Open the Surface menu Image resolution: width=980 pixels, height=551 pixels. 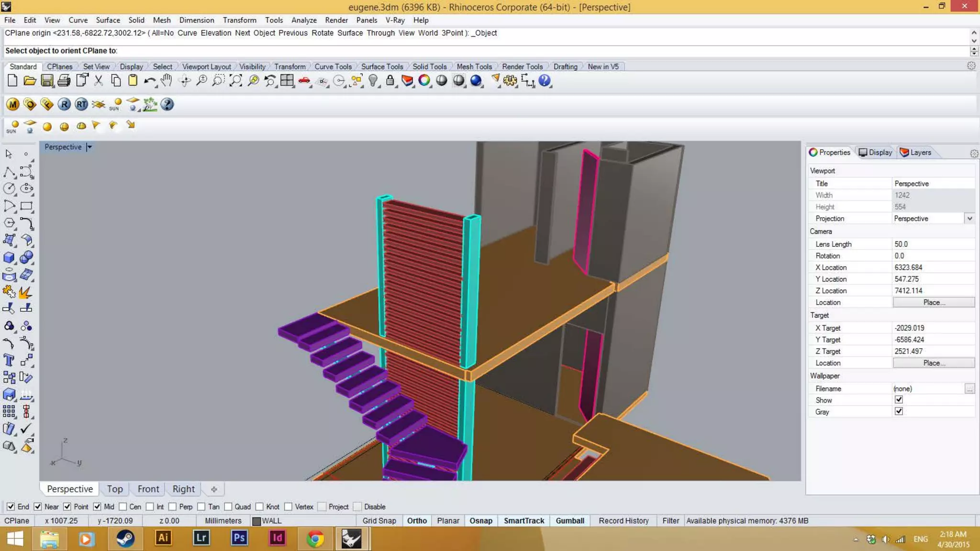pos(108,20)
